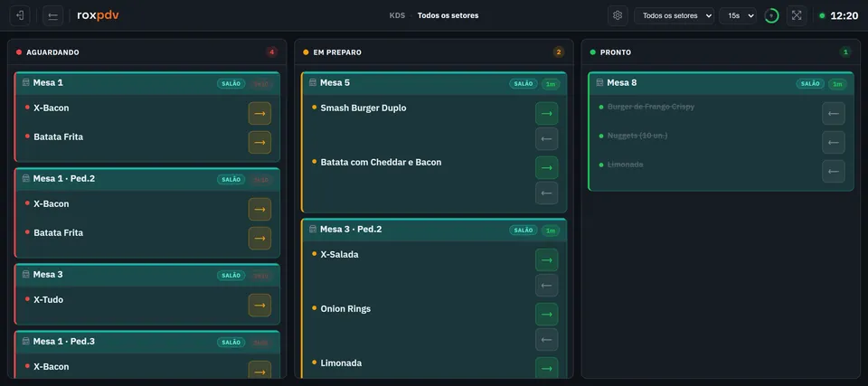The width and height of the screenshot is (868, 386).
Task: Click the 1m timer badge on Mesa 8
Action: (837, 84)
